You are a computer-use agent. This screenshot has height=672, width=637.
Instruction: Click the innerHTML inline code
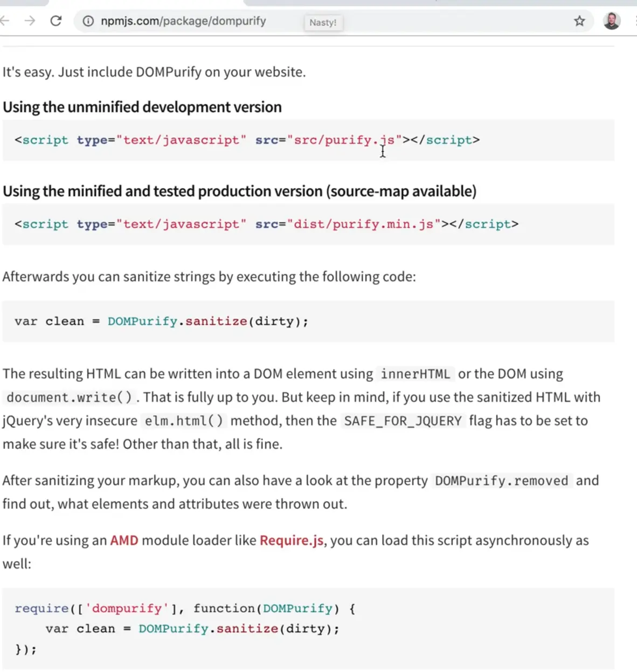coord(415,374)
